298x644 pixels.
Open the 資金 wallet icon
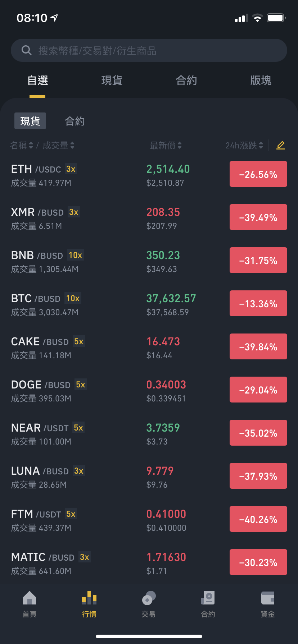(268, 598)
